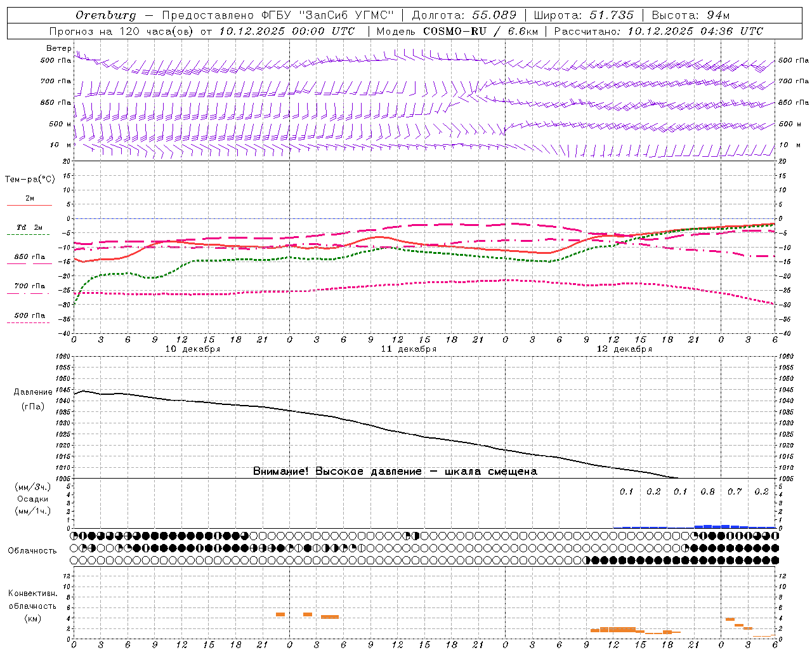The image size is (812, 650).
Task: Select the 'Рассчитано: 10.12.2025 04:36 UTC' timestamp
Action: click(659, 31)
